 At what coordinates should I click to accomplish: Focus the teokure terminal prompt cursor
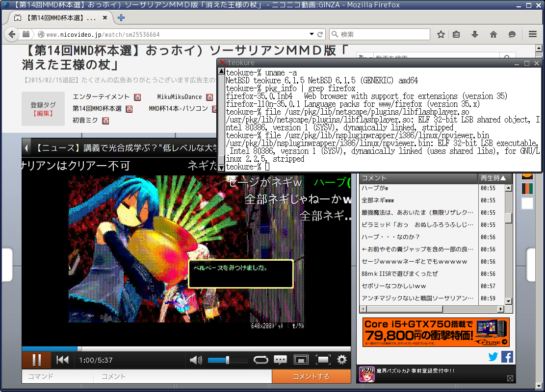267,167
